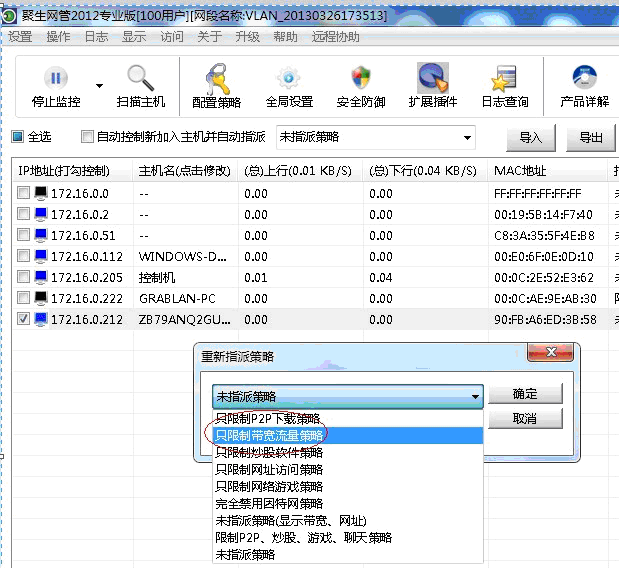Image resolution: width=619 pixels, height=568 pixels.
Task: Expand the arrow next to 停止监控
Action: [x=99, y=85]
